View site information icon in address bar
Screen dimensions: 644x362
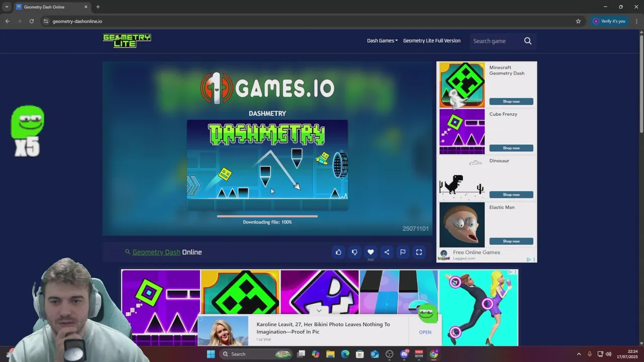[x=46, y=21]
